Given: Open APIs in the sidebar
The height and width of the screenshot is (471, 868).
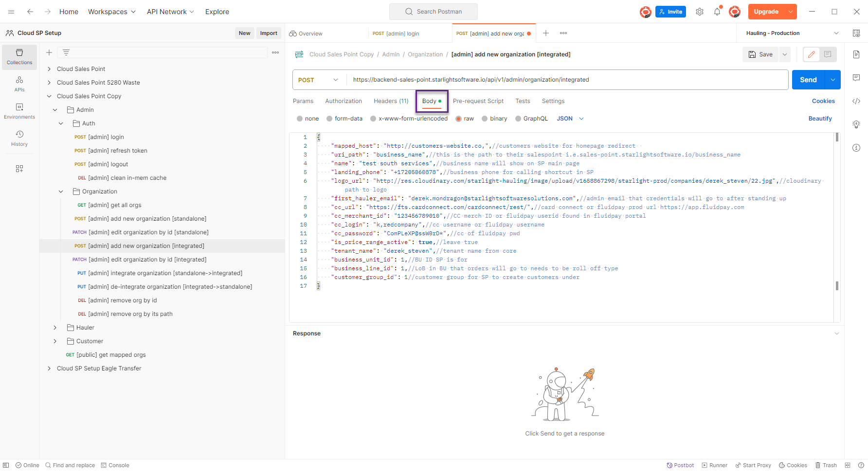Looking at the screenshot, I should pyautogui.click(x=19, y=84).
